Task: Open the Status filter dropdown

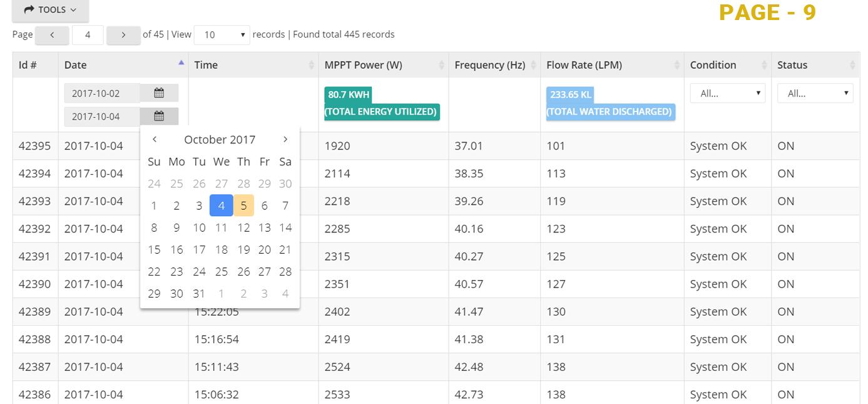Action: (x=815, y=93)
